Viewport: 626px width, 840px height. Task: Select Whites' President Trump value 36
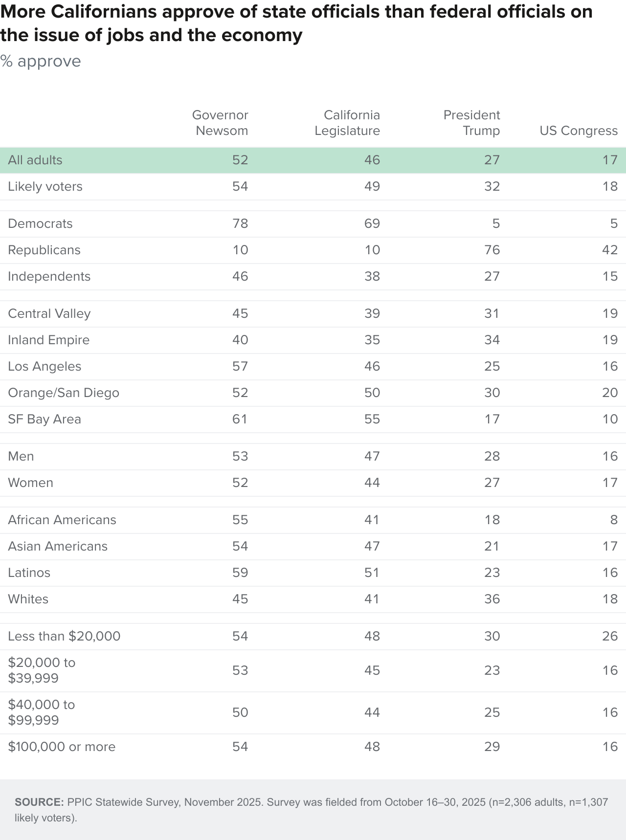pos(492,599)
